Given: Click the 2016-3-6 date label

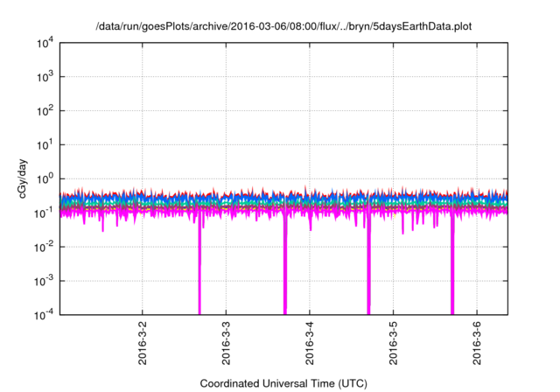Looking at the screenshot, I should tap(477, 343).
